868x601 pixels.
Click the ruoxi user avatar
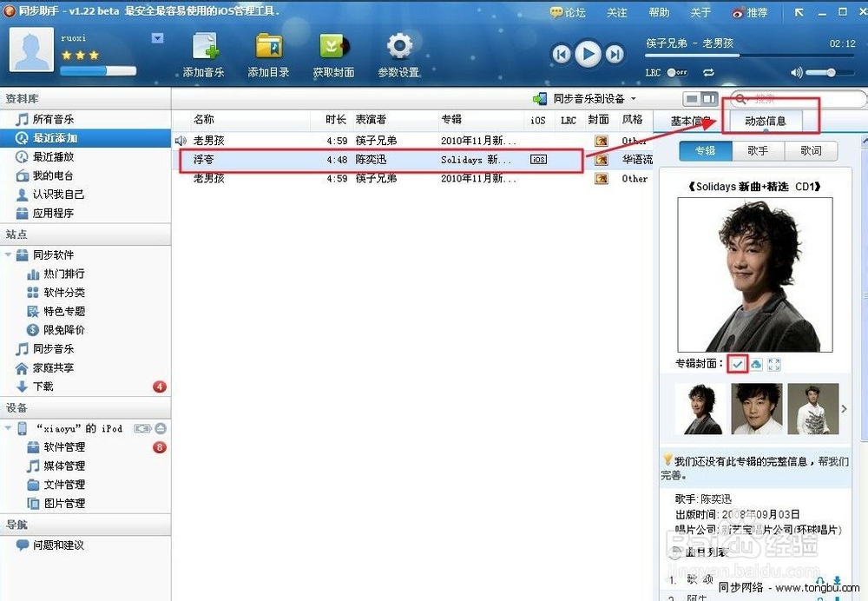[31, 50]
